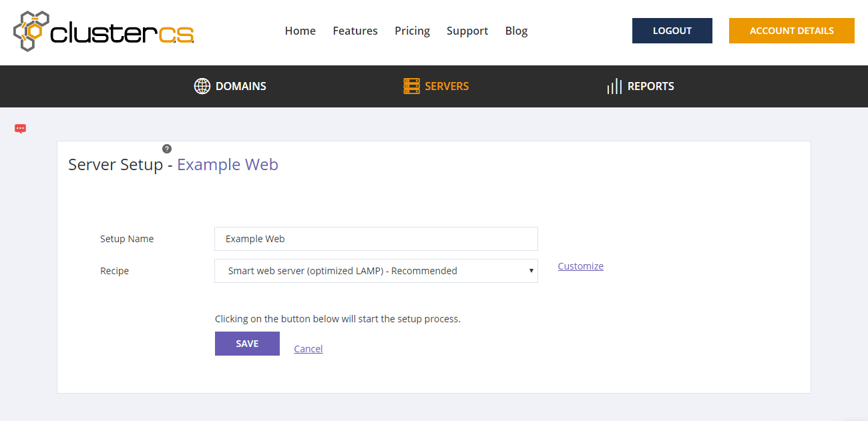Open the red chat bubble icon
The image size is (868, 421).
pyautogui.click(x=20, y=129)
